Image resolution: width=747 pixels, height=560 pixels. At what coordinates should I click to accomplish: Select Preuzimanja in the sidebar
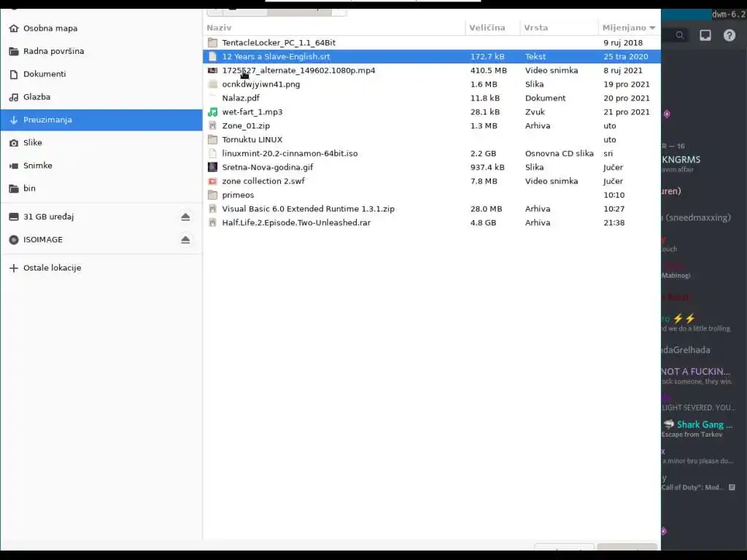[x=101, y=120]
